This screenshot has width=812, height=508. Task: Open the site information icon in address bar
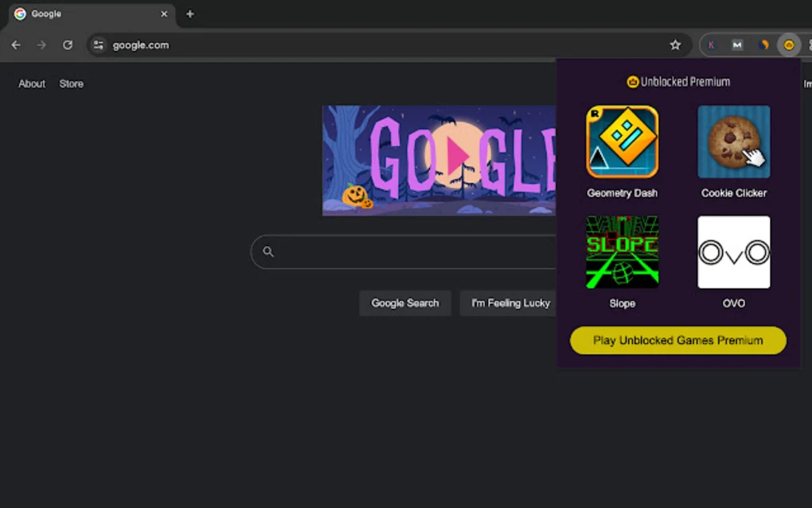pos(97,45)
